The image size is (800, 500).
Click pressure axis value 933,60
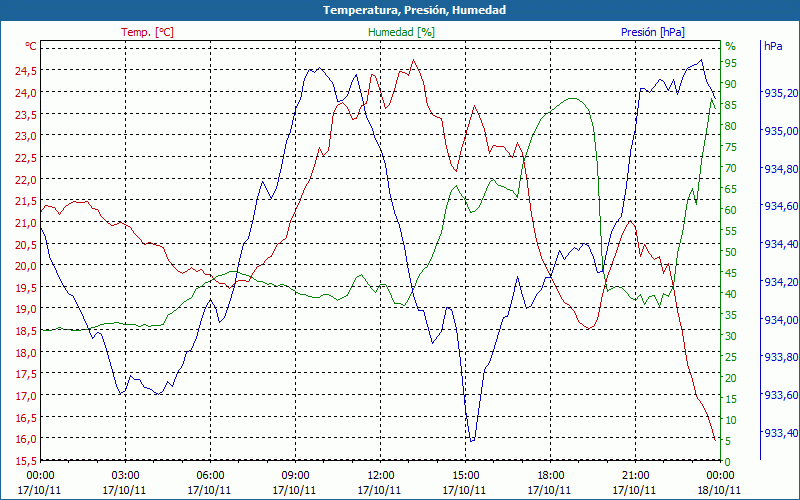pos(781,395)
